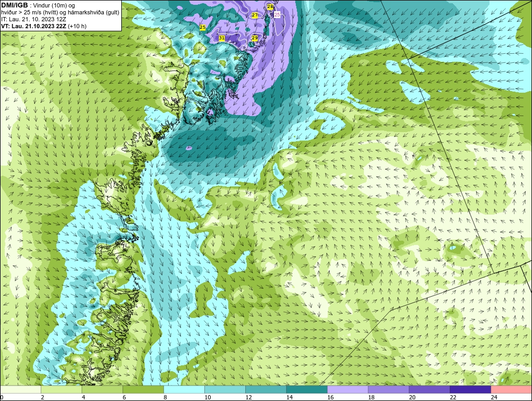The height and width of the screenshot is (401, 532).
Task: Click the yellow gust label 29
Action: coord(255,38)
